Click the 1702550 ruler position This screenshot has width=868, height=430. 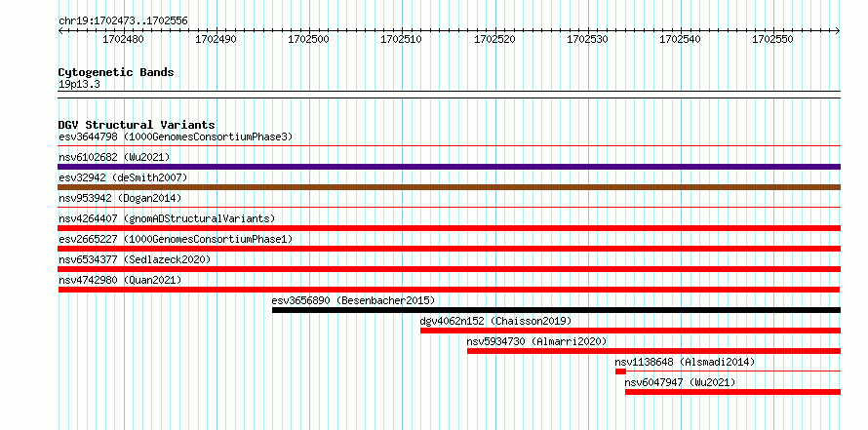click(x=772, y=39)
